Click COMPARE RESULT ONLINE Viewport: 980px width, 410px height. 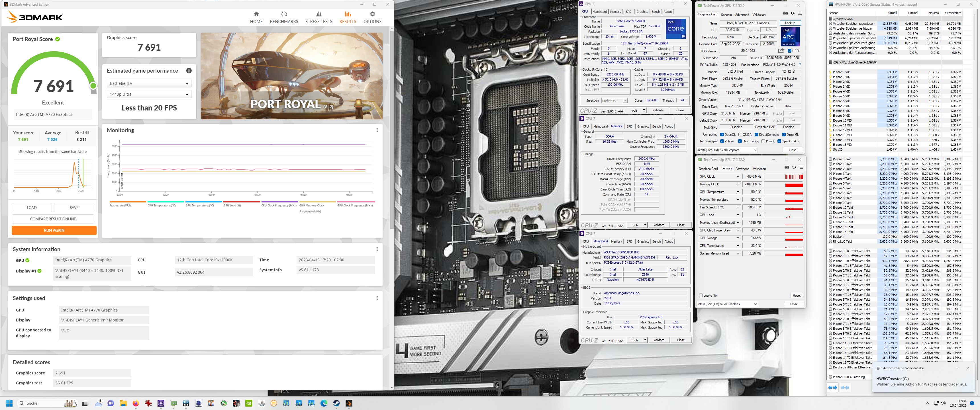click(53, 219)
